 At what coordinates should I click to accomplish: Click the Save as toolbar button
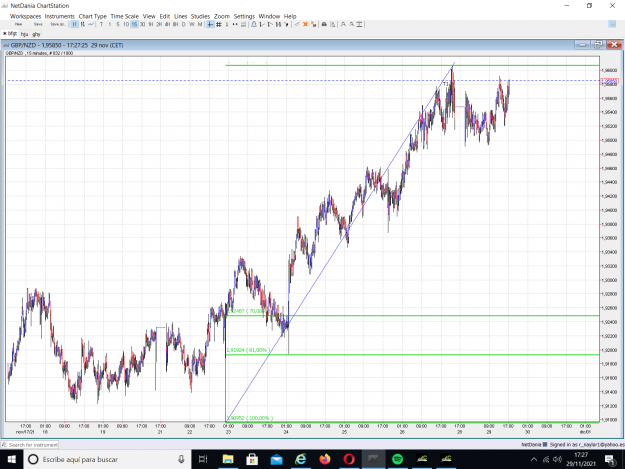[58, 24]
